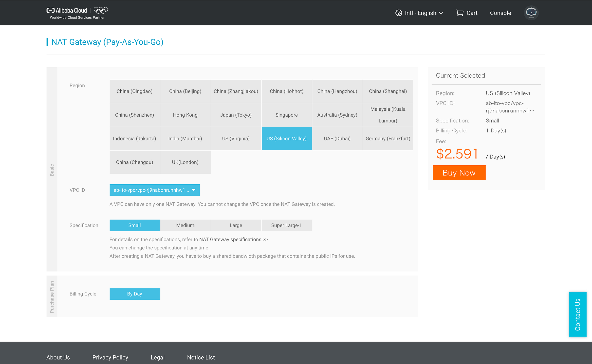Expand the Intl - English language dropdown

(424, 13)
